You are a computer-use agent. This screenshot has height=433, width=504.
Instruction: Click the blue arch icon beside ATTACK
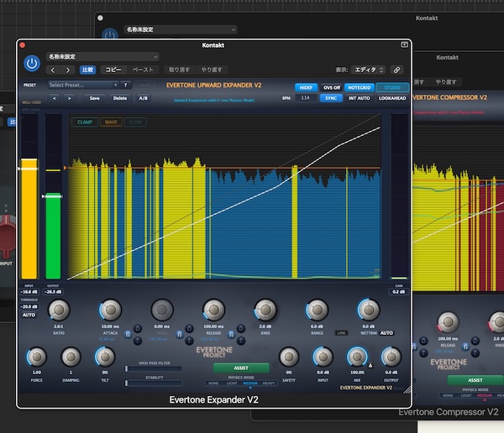(128, 334)
